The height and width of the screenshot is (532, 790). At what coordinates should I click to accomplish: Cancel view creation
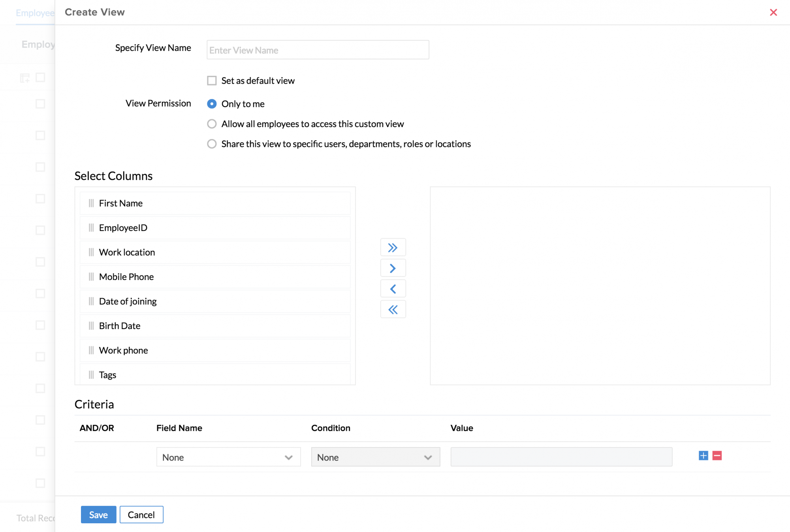click(x=141, y=515)
